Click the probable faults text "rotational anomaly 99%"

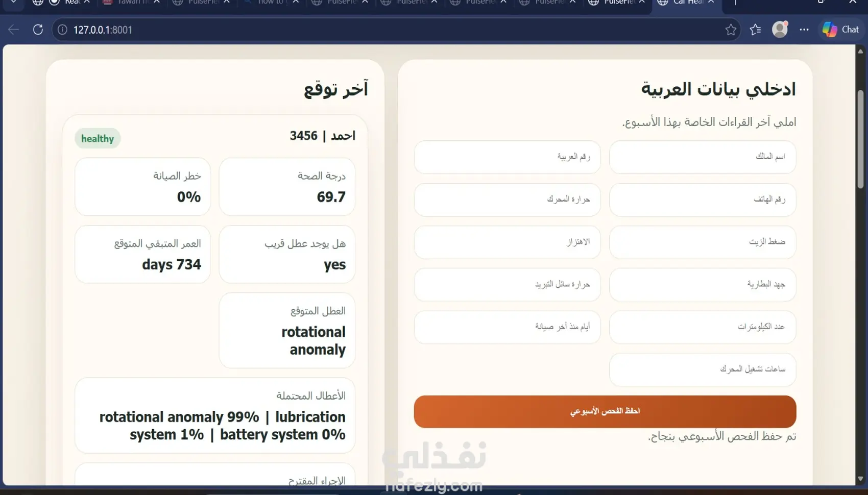click(x=179, y=417)
